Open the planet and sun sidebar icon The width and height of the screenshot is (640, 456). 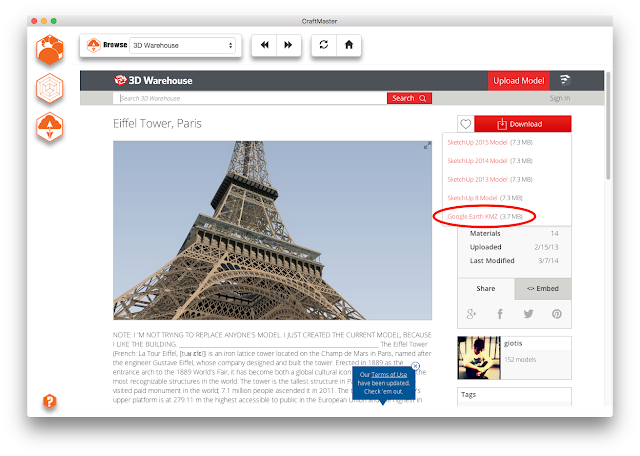coord(49,49)
